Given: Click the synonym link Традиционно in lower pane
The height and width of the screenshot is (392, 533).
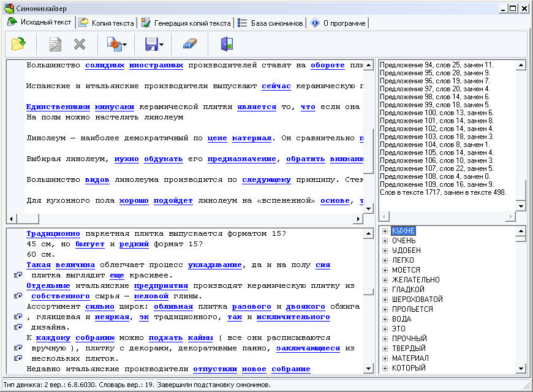Looking at the screenshot, I should click(53, 233).
